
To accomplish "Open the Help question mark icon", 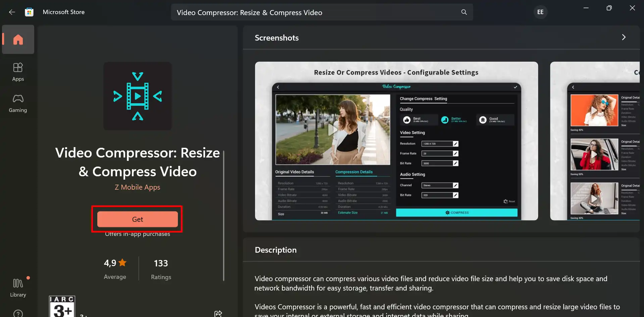I will [18, 313].
